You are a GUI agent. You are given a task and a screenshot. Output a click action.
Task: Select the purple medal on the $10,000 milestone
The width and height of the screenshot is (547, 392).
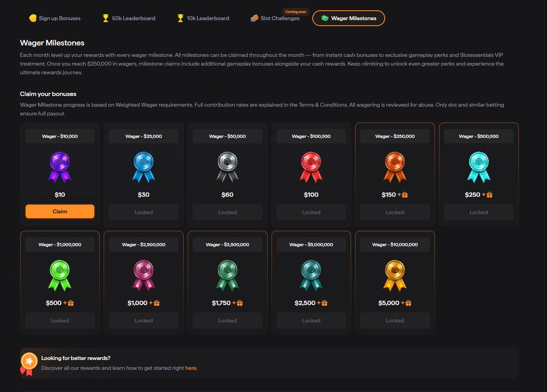tap(59, 166)
